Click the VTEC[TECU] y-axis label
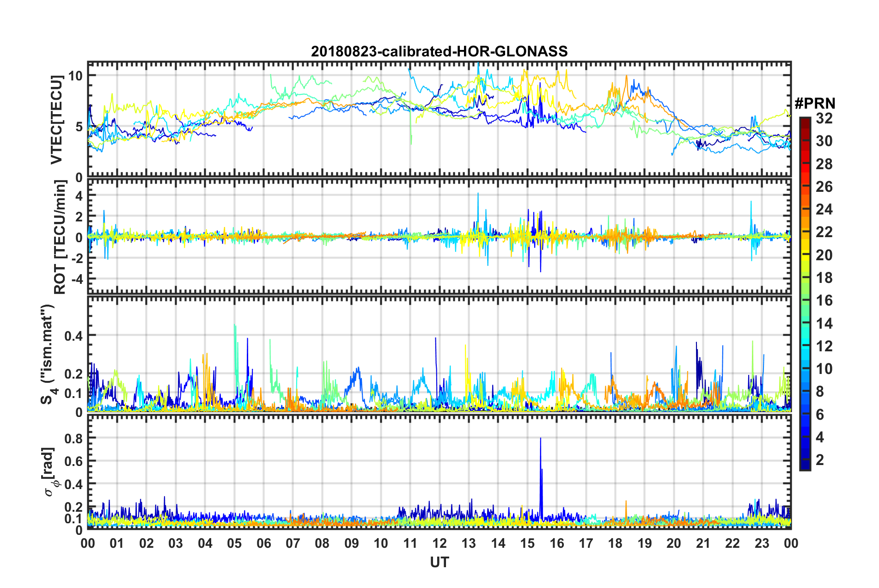The width and height of the screenshot is (879, 588). tap(56, 120)
